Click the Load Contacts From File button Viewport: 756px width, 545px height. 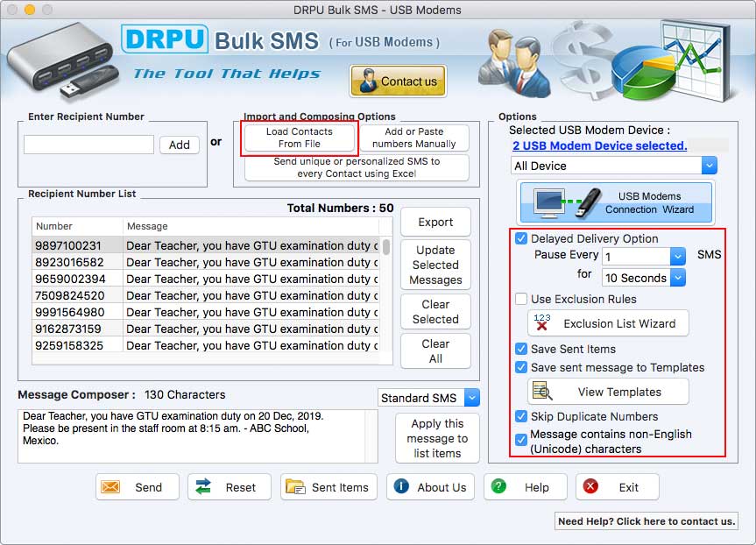[x=300, y=138]
